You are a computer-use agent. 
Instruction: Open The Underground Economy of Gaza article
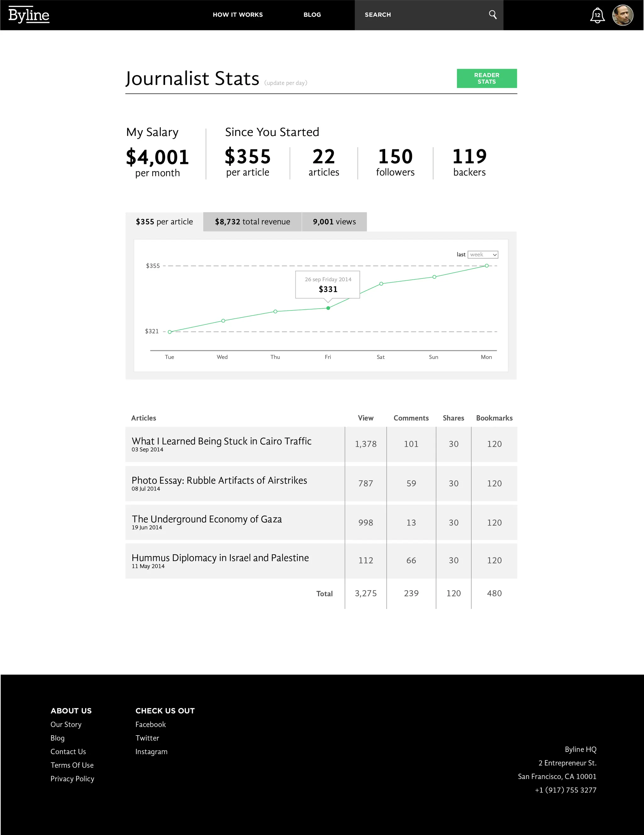206,519
